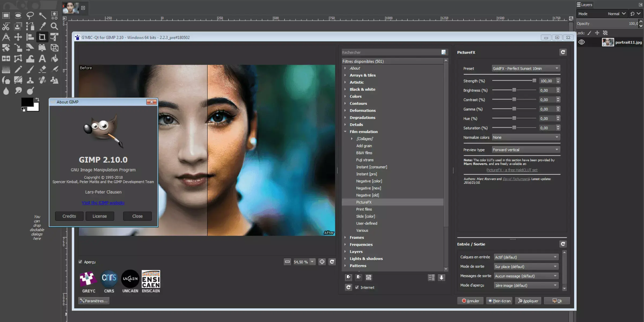The image size is (644, 322).
Task: Select Film emulation PictureFX filter
Action: [x=364, y=202]
